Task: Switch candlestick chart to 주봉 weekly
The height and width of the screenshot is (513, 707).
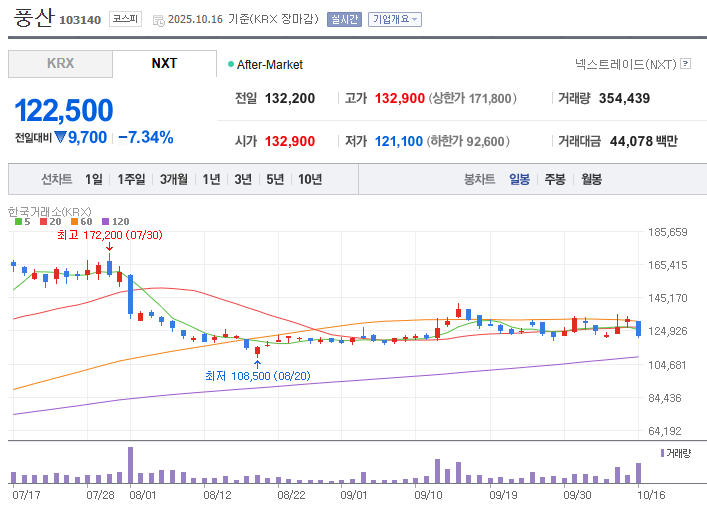Action: pyautogui.click(x=554, y=179)
